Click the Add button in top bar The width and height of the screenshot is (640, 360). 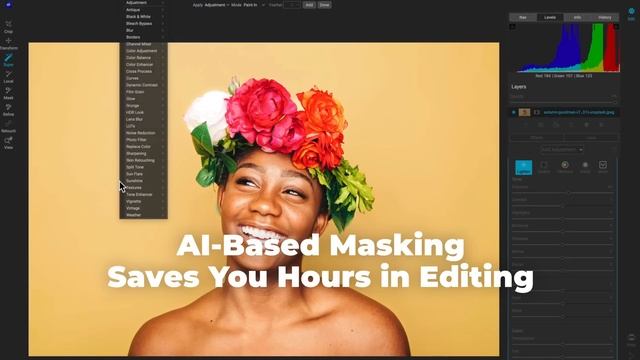coord(309,5)
